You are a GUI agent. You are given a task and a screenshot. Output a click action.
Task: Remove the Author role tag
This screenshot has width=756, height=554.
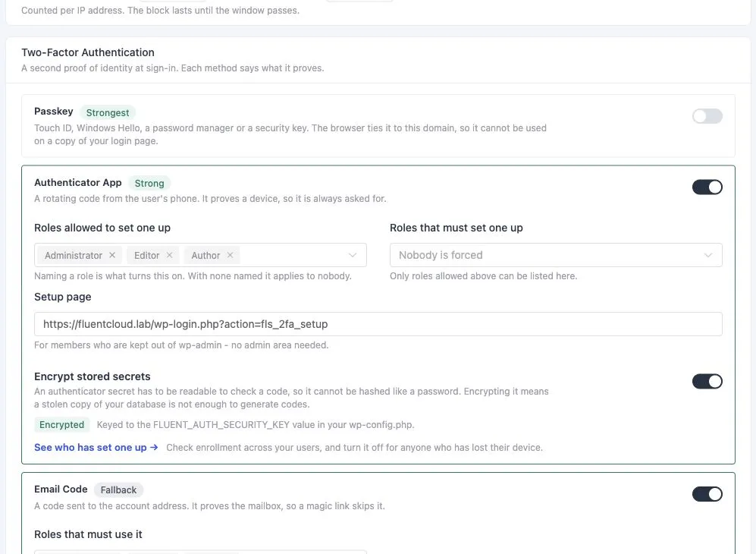230,255
